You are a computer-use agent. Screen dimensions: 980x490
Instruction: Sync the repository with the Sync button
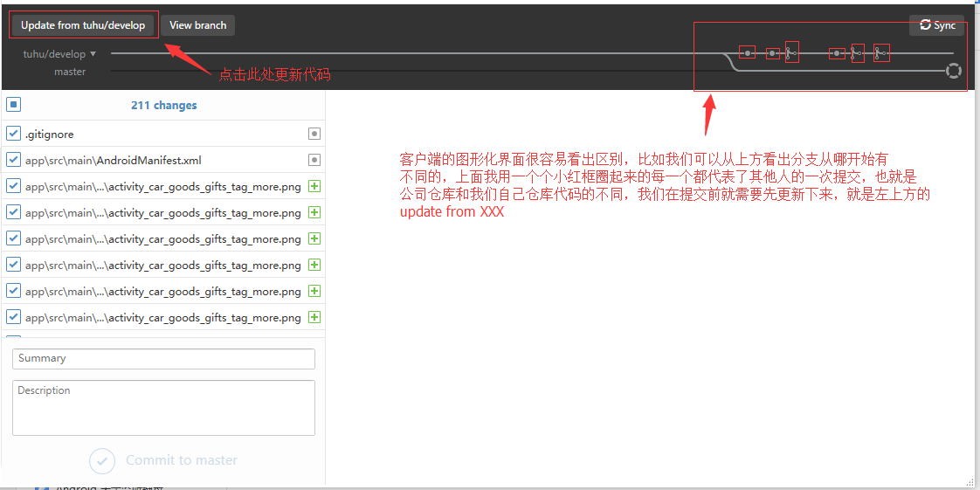(x=937, y=25)
